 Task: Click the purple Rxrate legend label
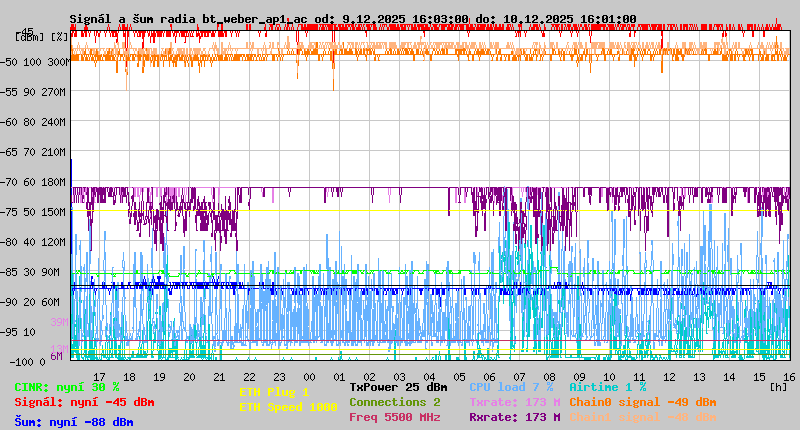514,417
